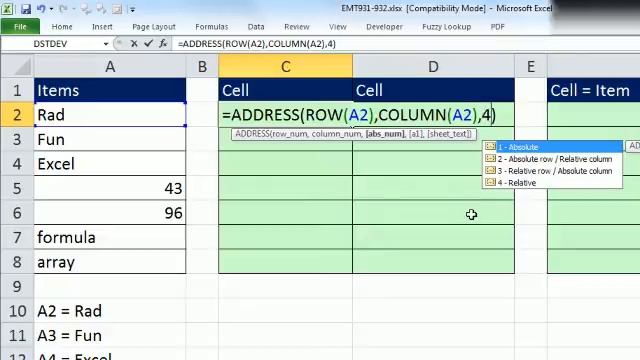Viewport: 640px width, 360px height.
Task: Cancel the formula entry with X
Action: [x=133, y=43]
